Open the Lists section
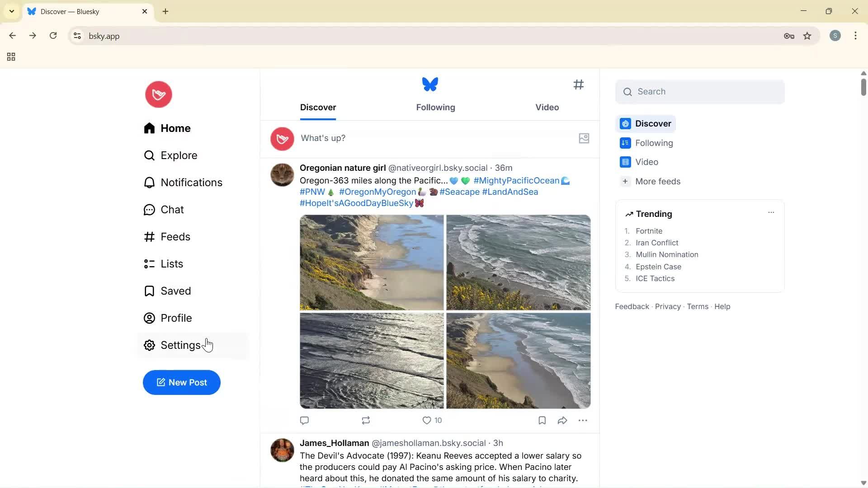 click(x=172, y=263)
